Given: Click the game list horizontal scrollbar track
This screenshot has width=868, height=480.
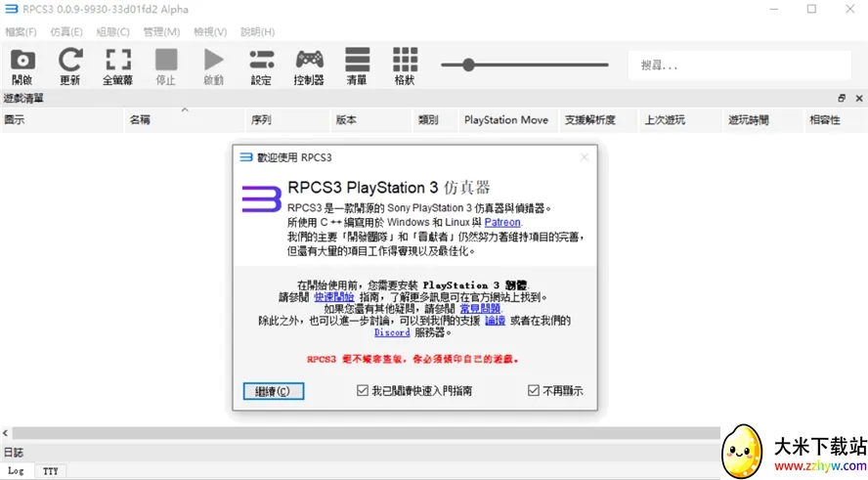Looking at the screenshot, I should [x=366, y=433].
